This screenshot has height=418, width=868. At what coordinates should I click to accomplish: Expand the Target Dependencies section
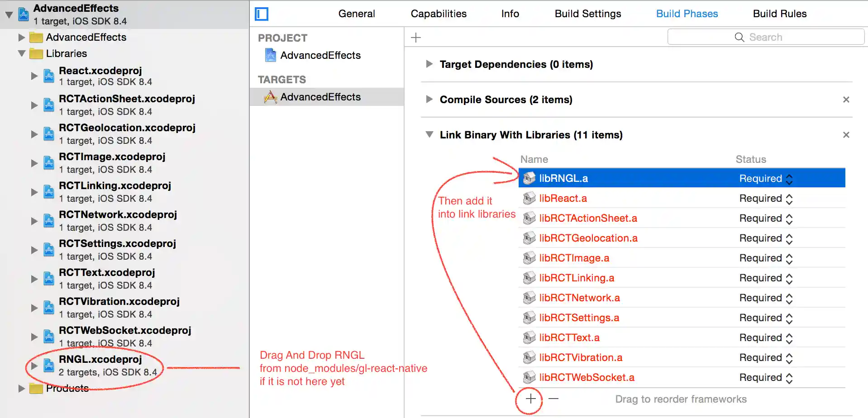(x=429, y=64)
